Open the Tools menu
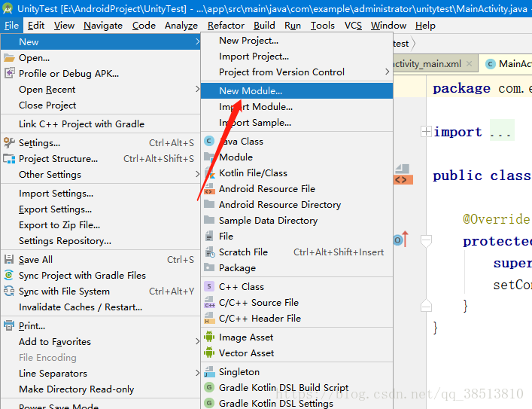The height and width of the screenshot is (409, 532). coord(322,26)
